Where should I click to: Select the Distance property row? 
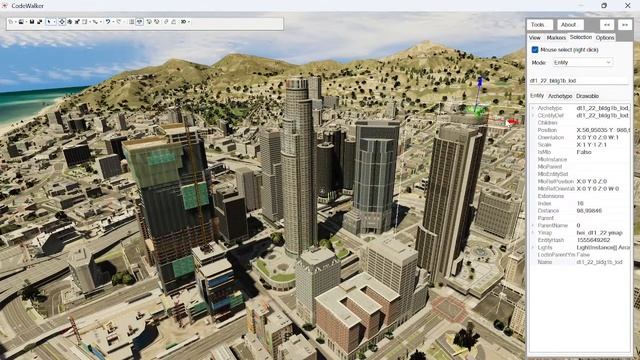coord(580,211)
